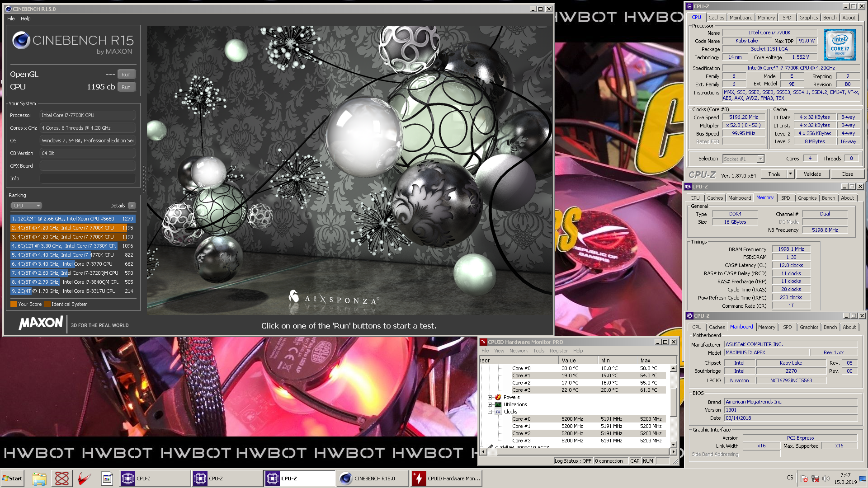
Task: Run the CPU benchmark in Cinebench
Action: (x=126, y=87)
